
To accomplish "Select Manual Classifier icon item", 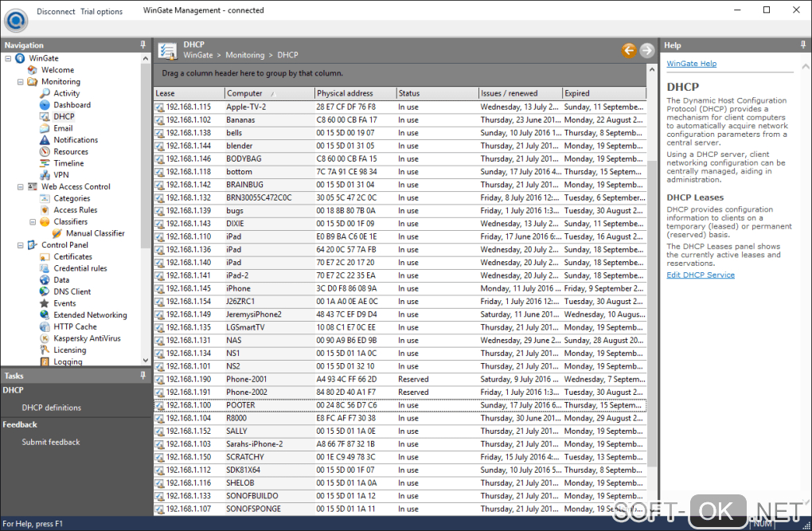I will (57, 233).
